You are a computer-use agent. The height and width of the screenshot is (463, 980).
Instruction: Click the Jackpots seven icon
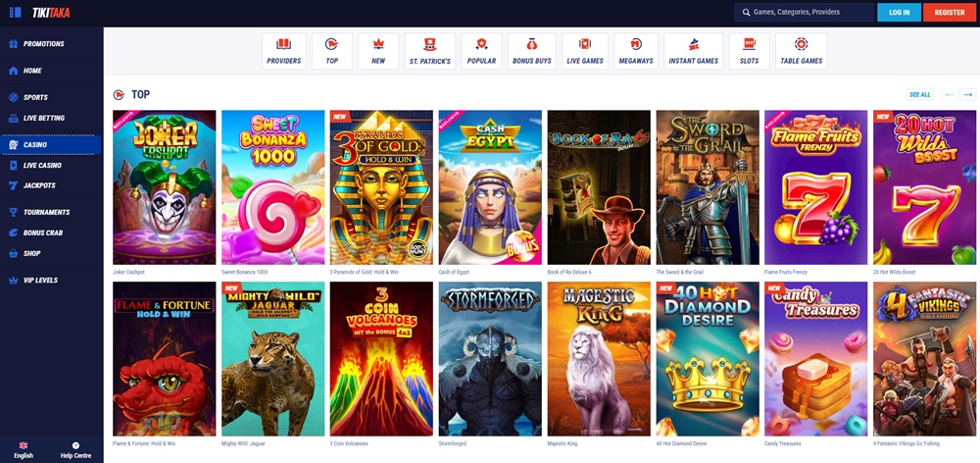pyautogui.click(x=13, y=185)
